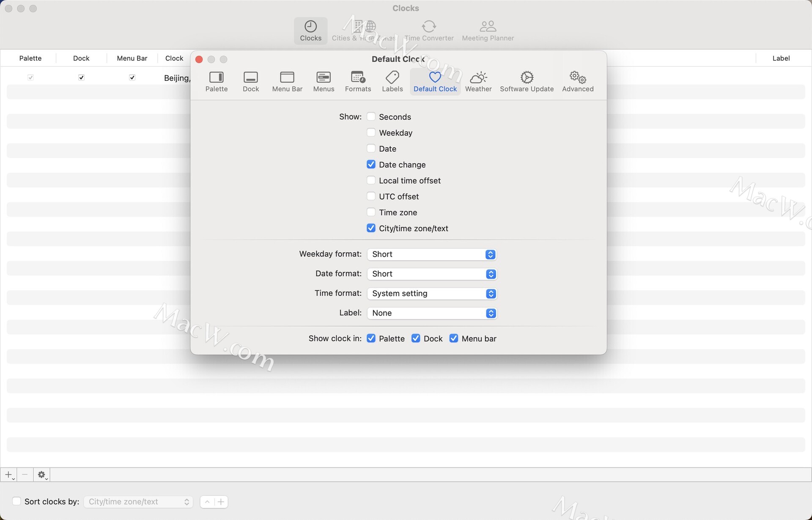Open the Software Update pane
The width and height of the screenshot is (812, 520).
coord(527,82)
